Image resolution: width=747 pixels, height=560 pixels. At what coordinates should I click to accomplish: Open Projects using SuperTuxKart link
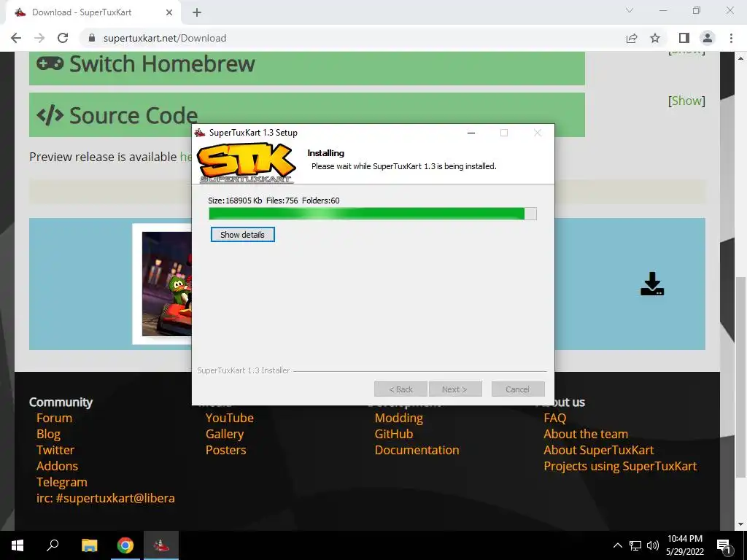[x=620, y=466]
